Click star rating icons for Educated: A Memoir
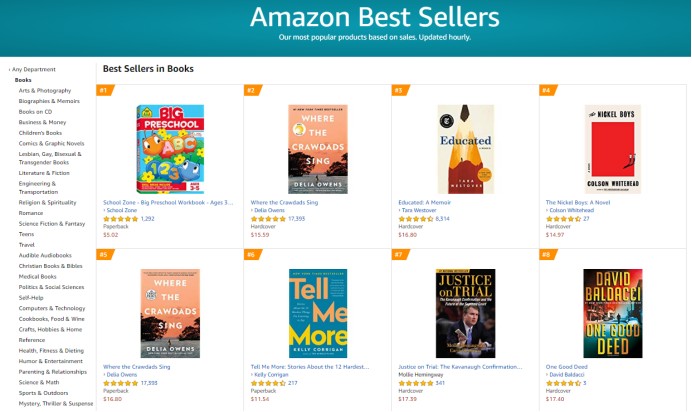 [416, 219]
